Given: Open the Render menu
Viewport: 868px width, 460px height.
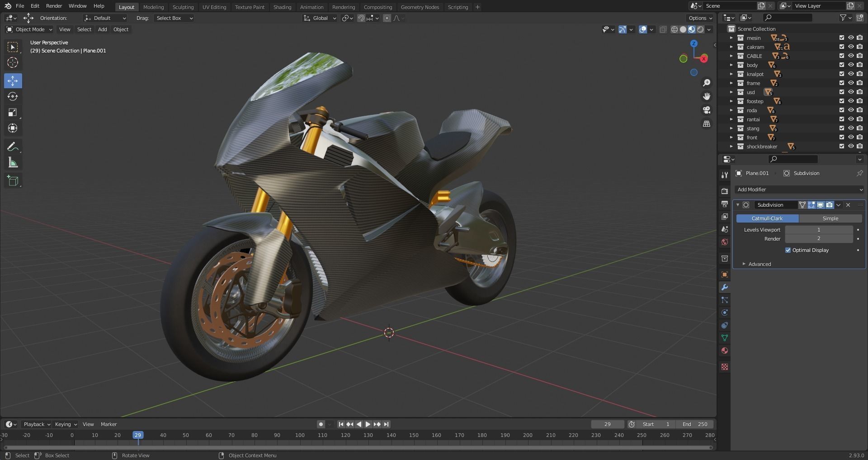Looking at the screenshot, I should 54,6.
